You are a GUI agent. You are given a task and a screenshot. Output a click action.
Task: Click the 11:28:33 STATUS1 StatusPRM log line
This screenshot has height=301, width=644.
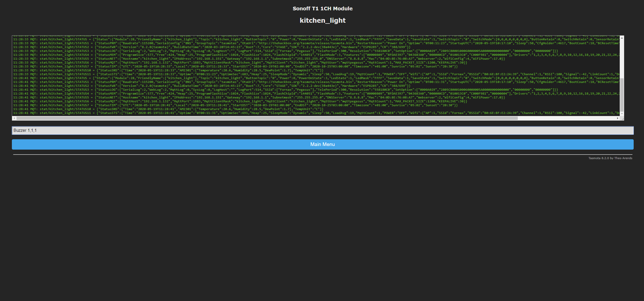click(x=316, y=43)
